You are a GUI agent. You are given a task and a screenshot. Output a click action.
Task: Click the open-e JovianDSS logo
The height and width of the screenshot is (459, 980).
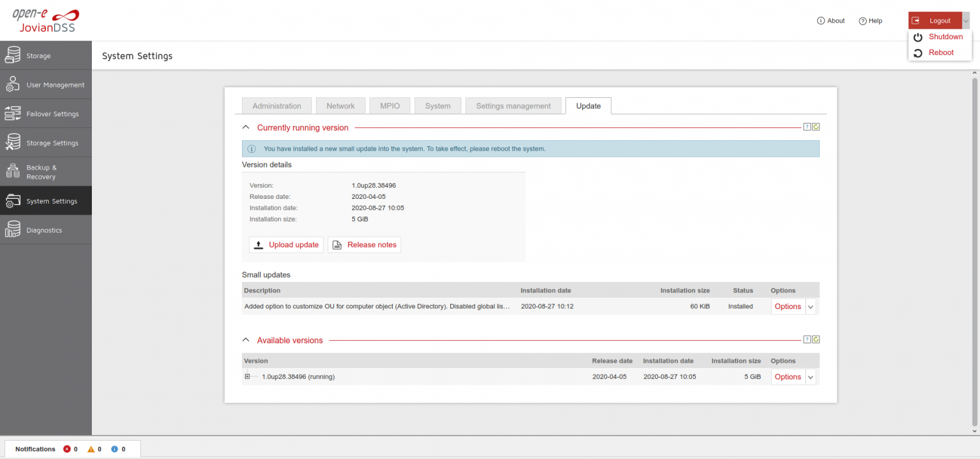pos(46,21)
